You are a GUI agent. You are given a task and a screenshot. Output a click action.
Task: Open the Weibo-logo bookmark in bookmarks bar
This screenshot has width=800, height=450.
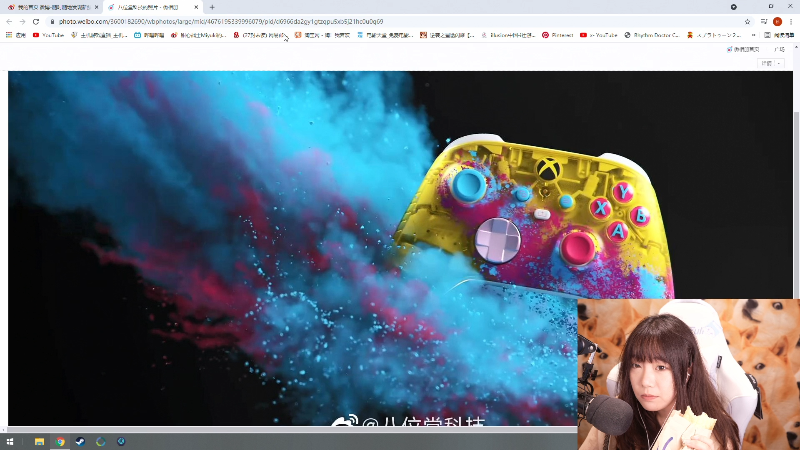click(x=198, y=35)
